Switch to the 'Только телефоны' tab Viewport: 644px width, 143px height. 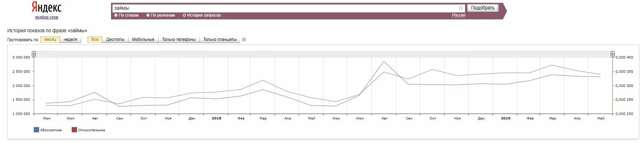pos(179,39)
